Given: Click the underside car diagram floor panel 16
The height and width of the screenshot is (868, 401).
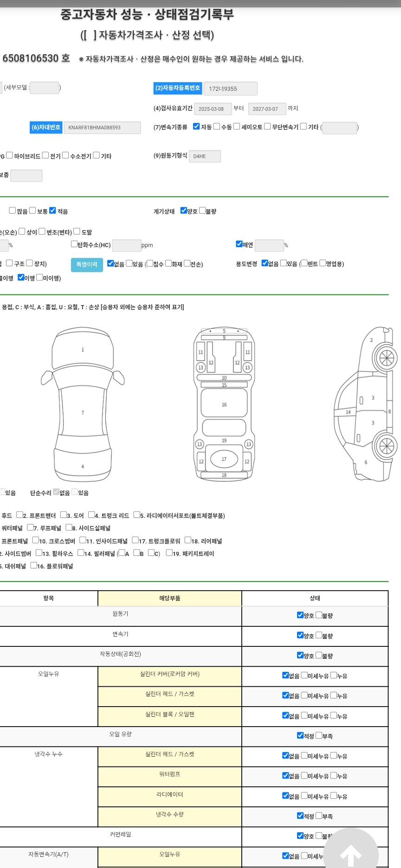Looking at the screenshot, I should pos(224,403).
